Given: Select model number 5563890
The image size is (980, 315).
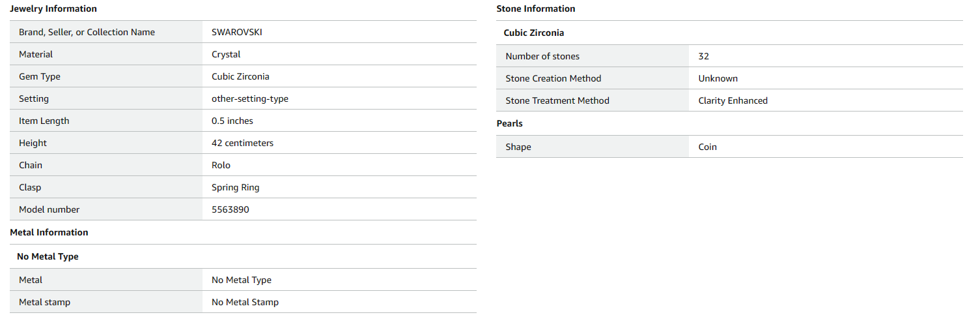Looking at the screenshot, I should coord(230,209).
